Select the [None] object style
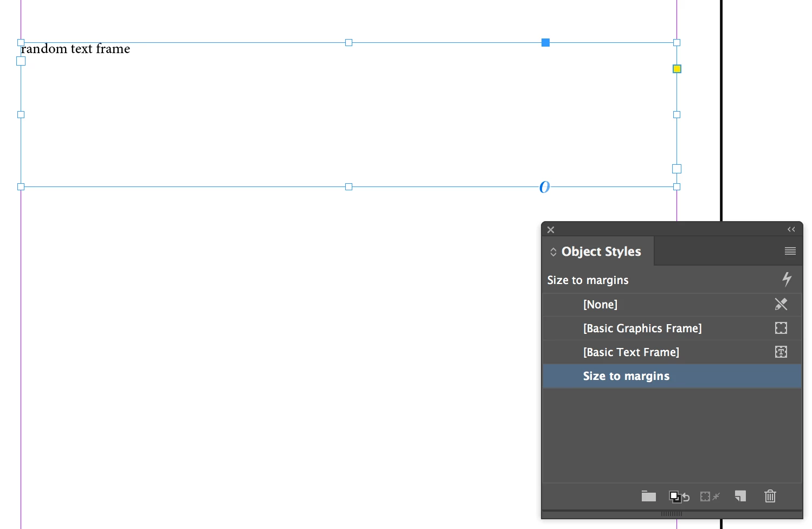 [x=672, y=305]
